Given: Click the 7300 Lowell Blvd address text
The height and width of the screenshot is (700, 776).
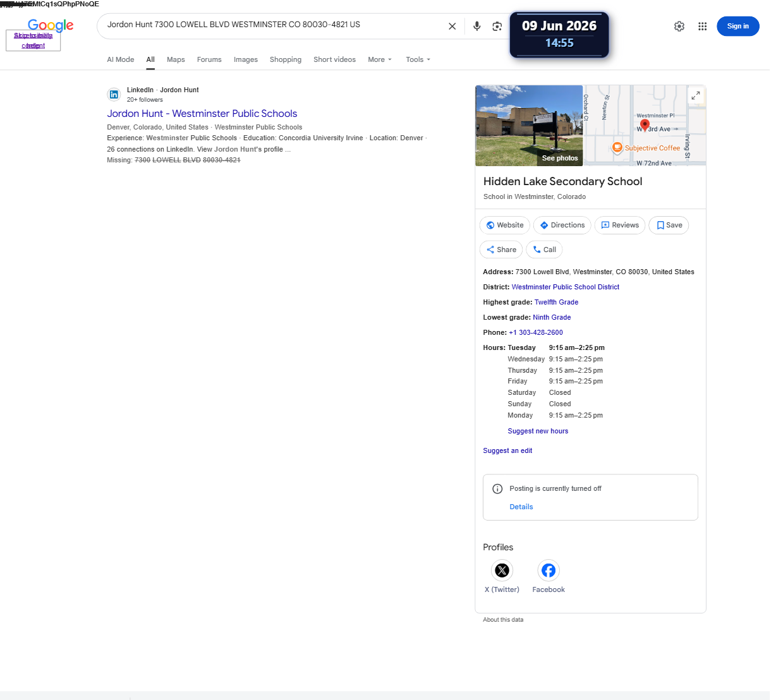Looking at the screenshot, I should point(605,272).
